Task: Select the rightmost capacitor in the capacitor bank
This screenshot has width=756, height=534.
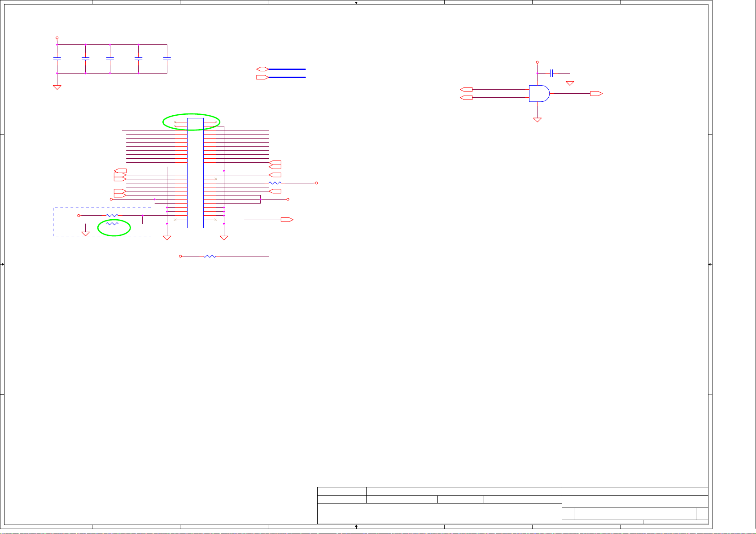Action: coord(167,59)
